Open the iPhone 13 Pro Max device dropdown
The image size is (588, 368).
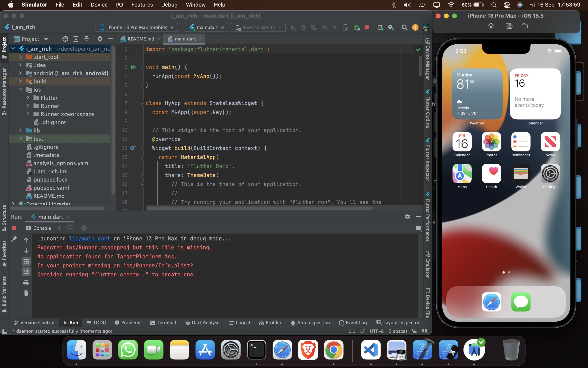pyautogui.click(x=137, y=27)
